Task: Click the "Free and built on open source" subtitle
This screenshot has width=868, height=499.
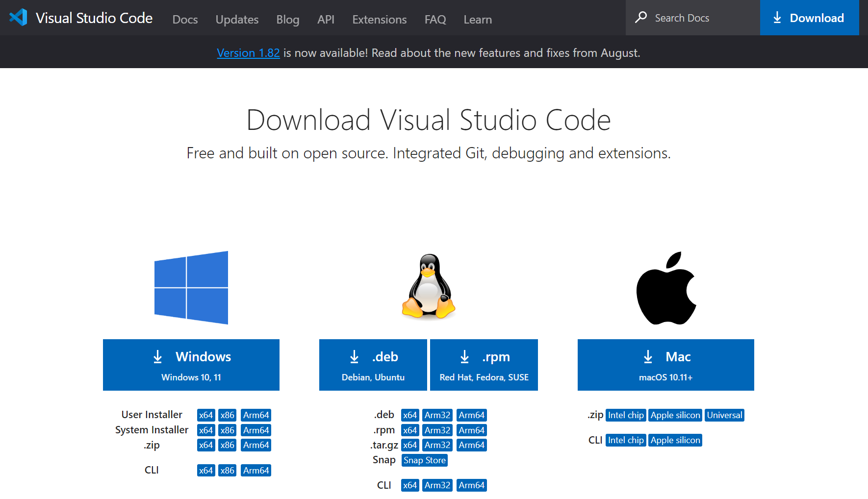Action: pos(429,153)
